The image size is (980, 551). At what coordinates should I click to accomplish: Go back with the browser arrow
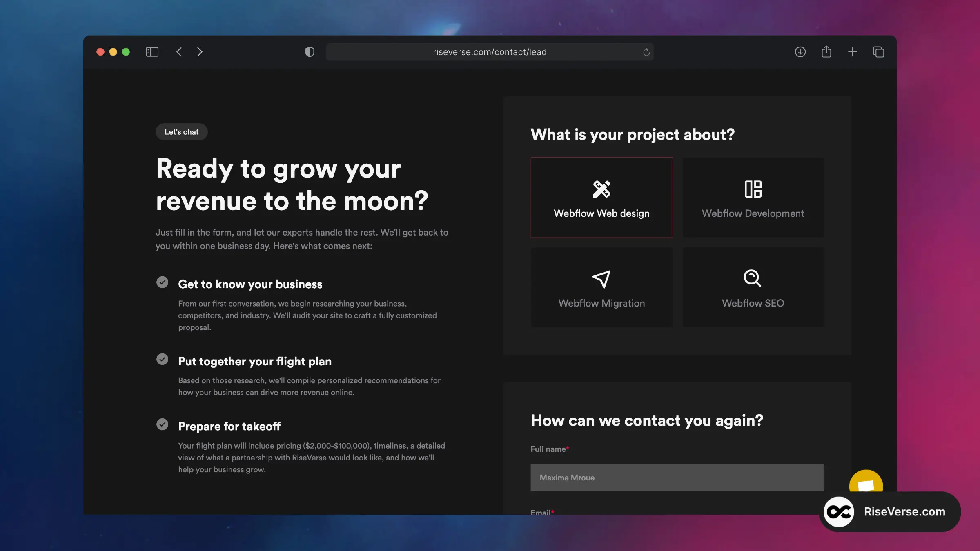pyautogui.click(x=179, y=52)
